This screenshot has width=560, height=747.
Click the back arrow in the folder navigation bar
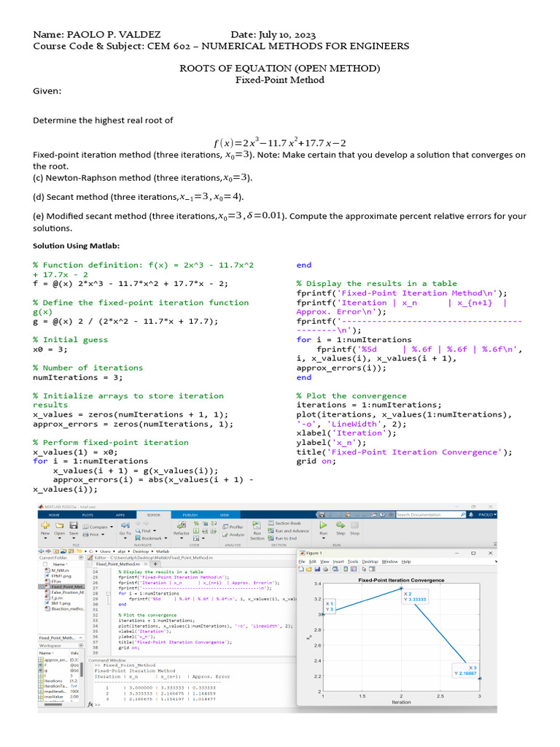42,551
